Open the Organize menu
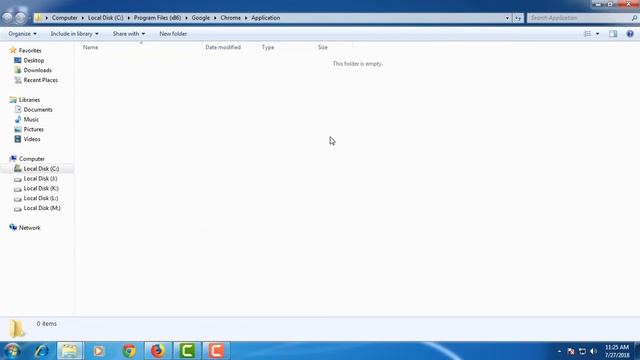Viewport: 640px width, 360px height. click(22, 34)
